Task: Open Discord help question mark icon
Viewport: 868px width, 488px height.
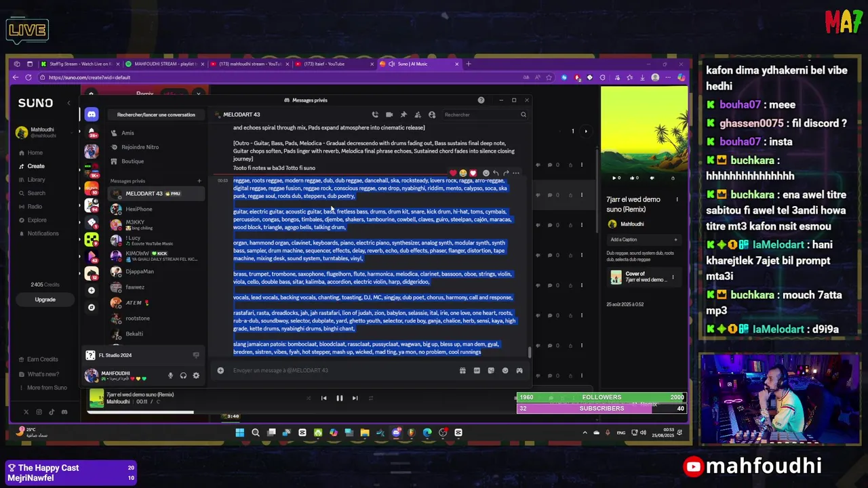Action: point(481,100)
